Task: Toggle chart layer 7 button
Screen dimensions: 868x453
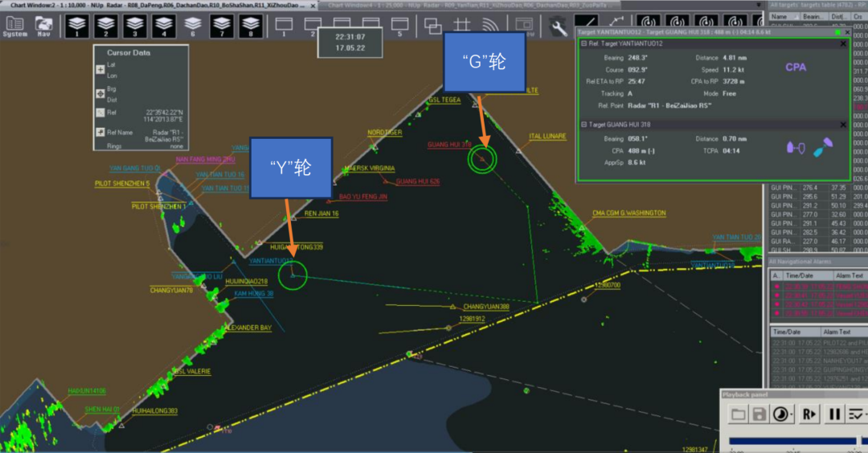Action: click(222, 26)
